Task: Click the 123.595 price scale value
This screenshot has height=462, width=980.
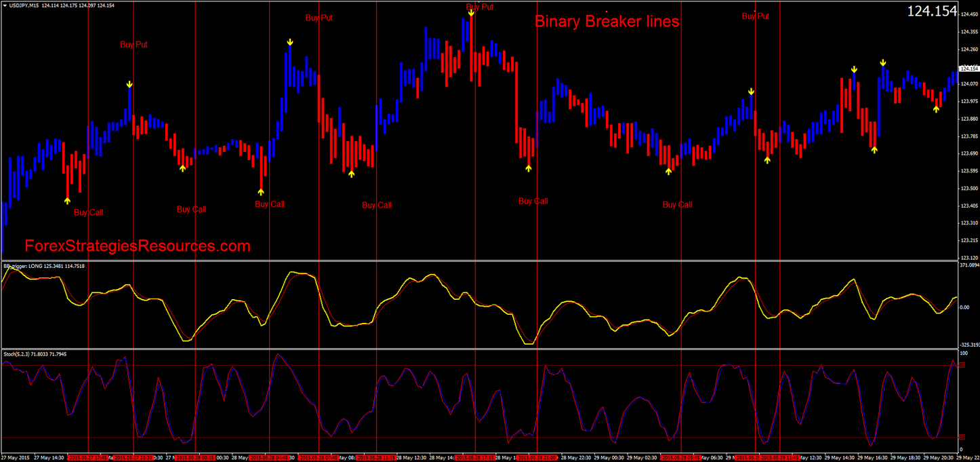Action: (969, 171)
